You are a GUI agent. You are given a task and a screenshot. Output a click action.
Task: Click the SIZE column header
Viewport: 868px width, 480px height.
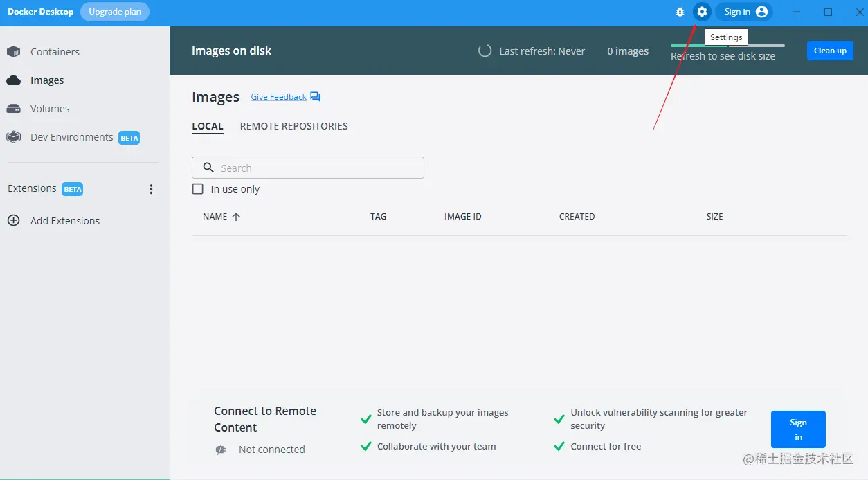(x=715, y=217)
